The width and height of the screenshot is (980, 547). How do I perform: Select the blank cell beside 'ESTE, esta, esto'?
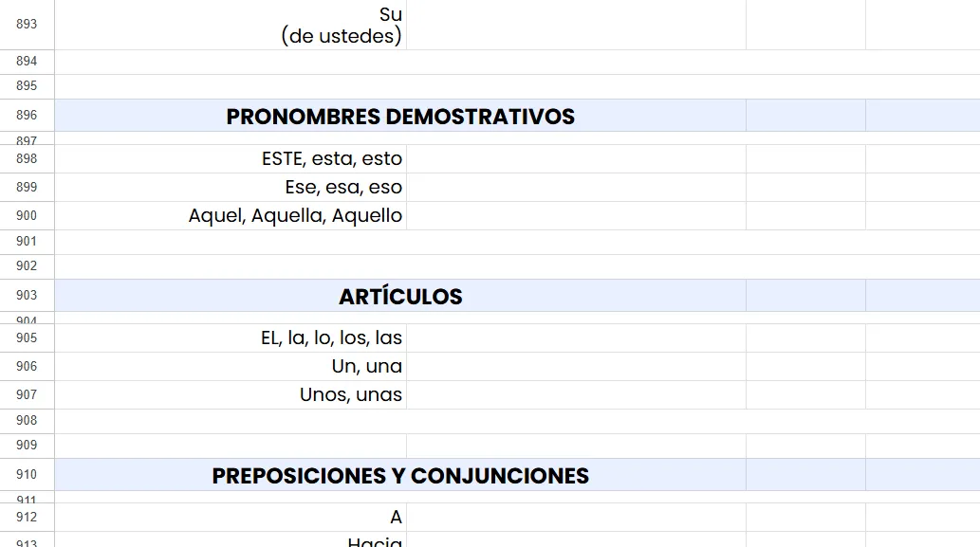pyautogui.click(x=575, y=159)
